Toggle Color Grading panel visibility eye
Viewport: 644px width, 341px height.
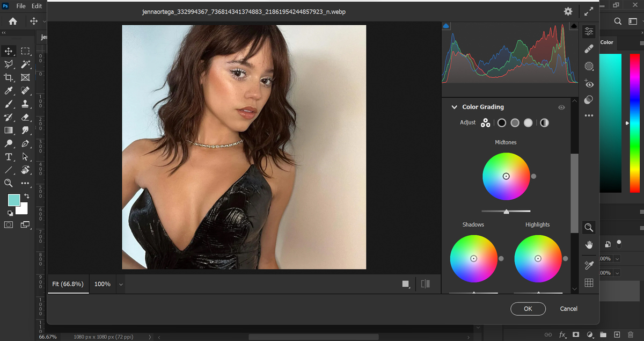point(561,107)
